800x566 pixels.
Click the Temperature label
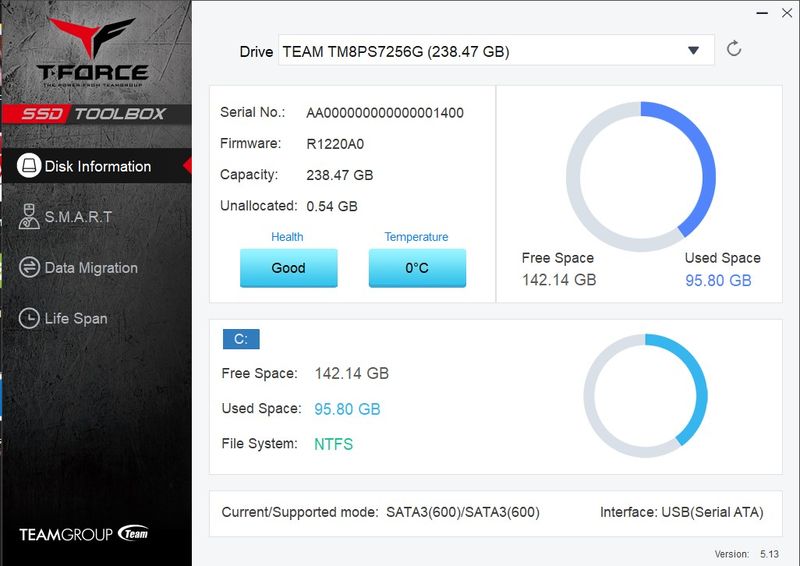click(x=416, y=237)
